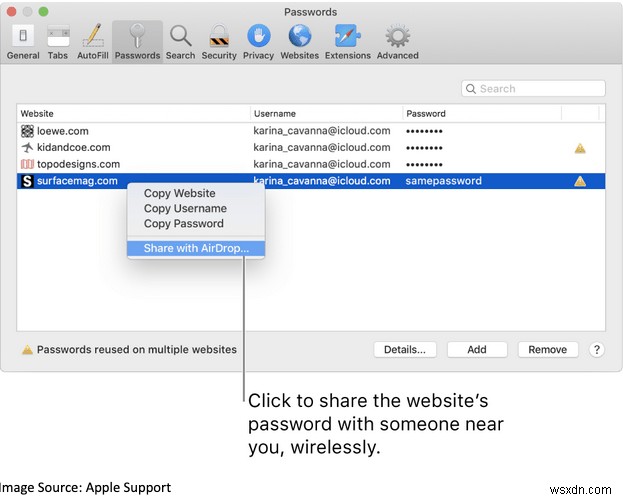Click username in the loewe.com row
Screen dimensions: 623x500
pos(322,131)
